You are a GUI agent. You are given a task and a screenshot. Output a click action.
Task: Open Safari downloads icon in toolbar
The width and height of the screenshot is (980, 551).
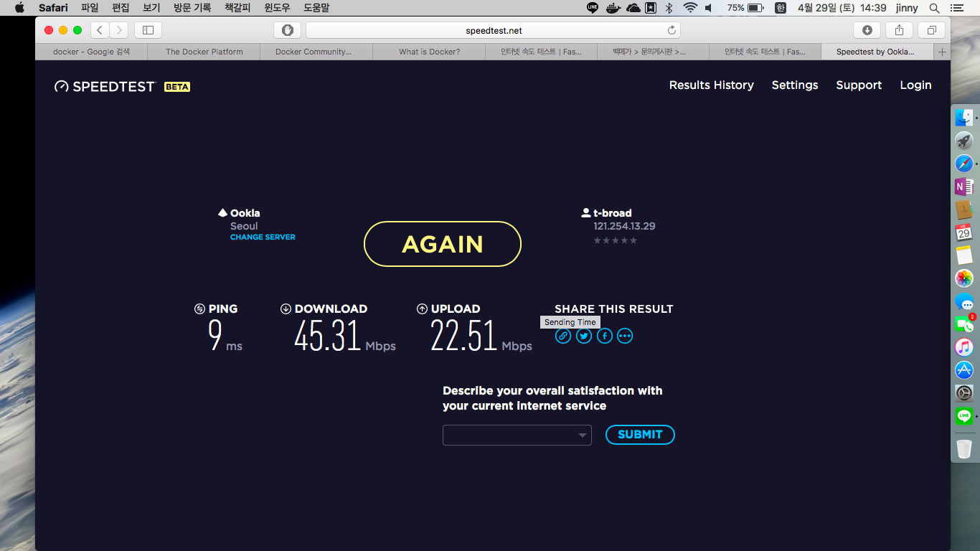point(867,30)
